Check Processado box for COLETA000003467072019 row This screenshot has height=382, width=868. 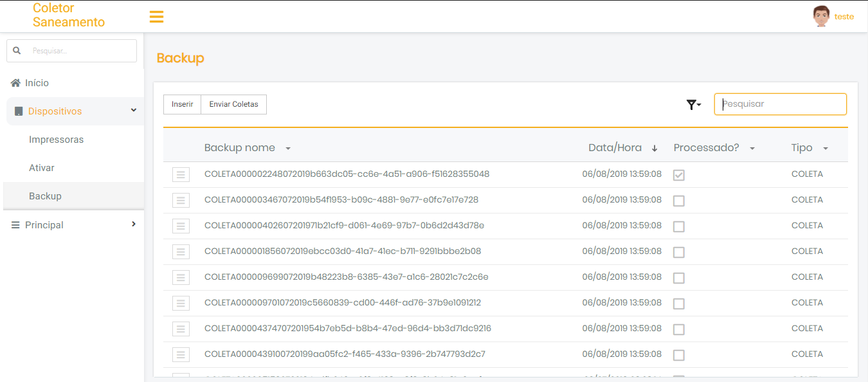click(678, 201)
